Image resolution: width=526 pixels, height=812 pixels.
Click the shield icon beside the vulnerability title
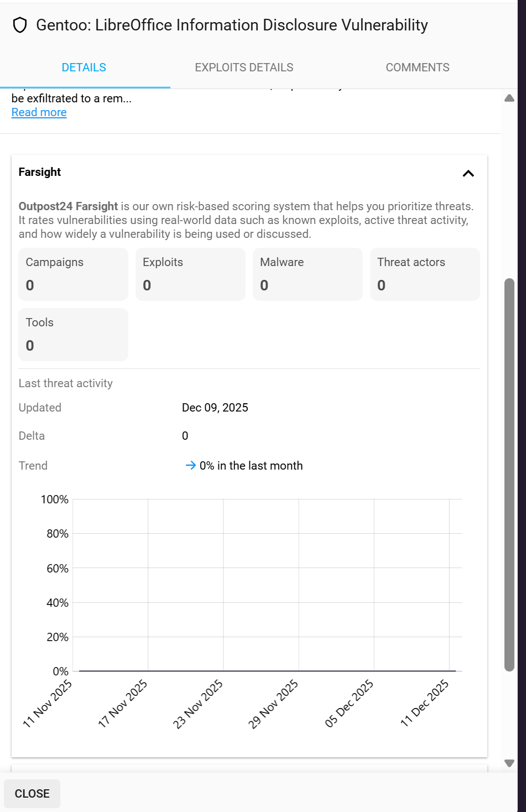(20, 25)
